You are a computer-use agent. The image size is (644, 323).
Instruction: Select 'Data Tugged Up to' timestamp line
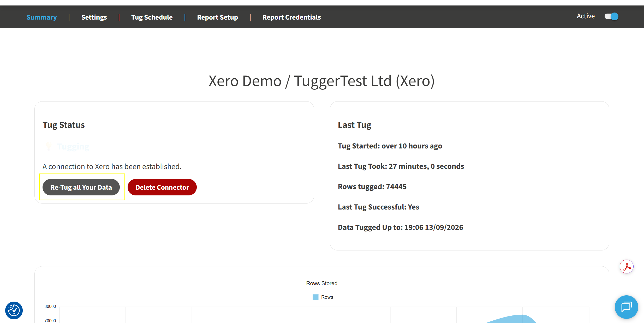401,227
